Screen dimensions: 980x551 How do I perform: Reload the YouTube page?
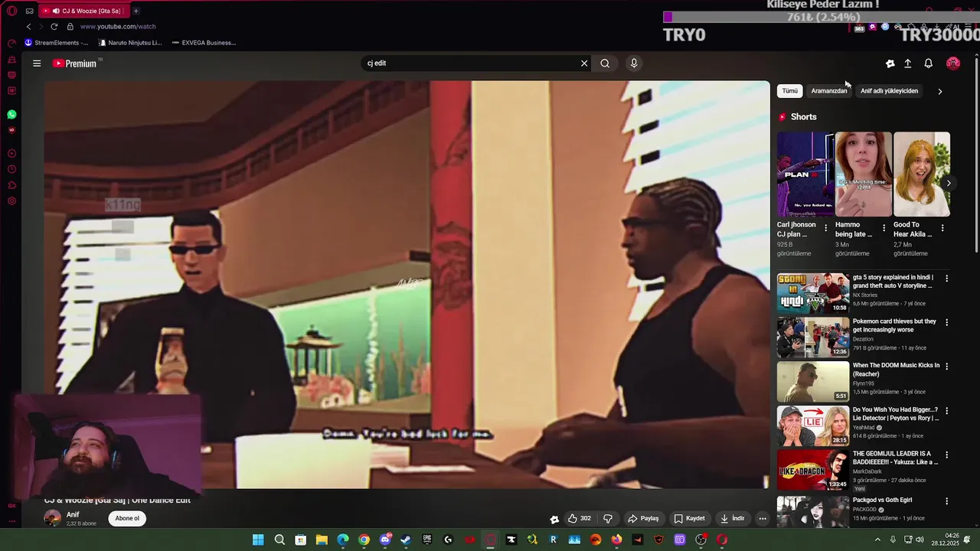(x=54, y=26)
